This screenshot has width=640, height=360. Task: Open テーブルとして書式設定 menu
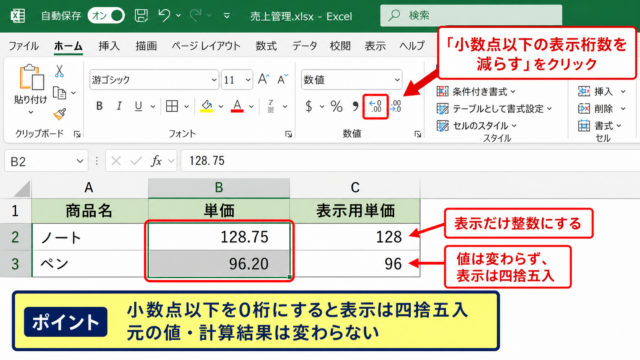coord(494,109)
